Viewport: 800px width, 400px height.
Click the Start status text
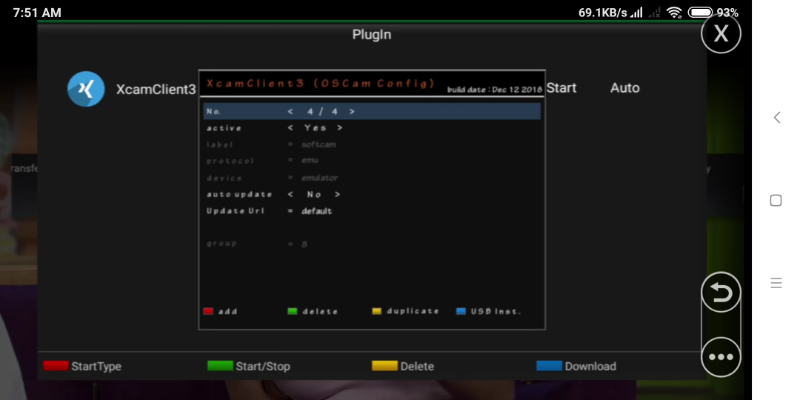tap(561, 88)
